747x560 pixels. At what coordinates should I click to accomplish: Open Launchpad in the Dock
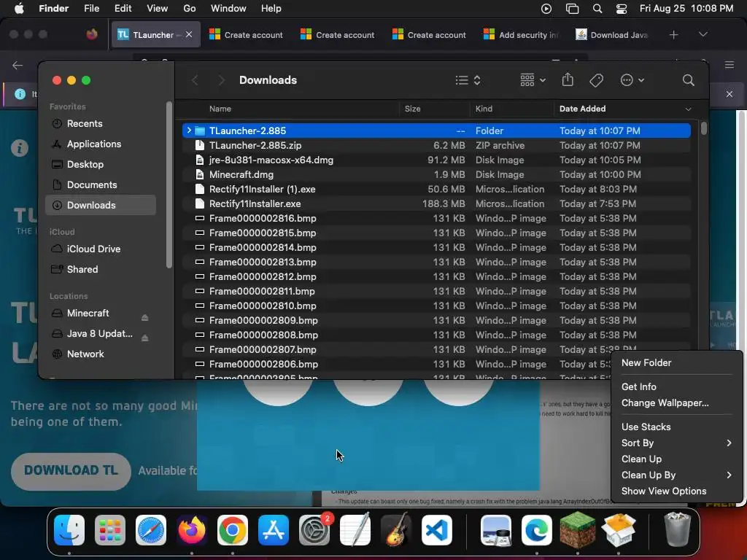(x=110, y=530)
